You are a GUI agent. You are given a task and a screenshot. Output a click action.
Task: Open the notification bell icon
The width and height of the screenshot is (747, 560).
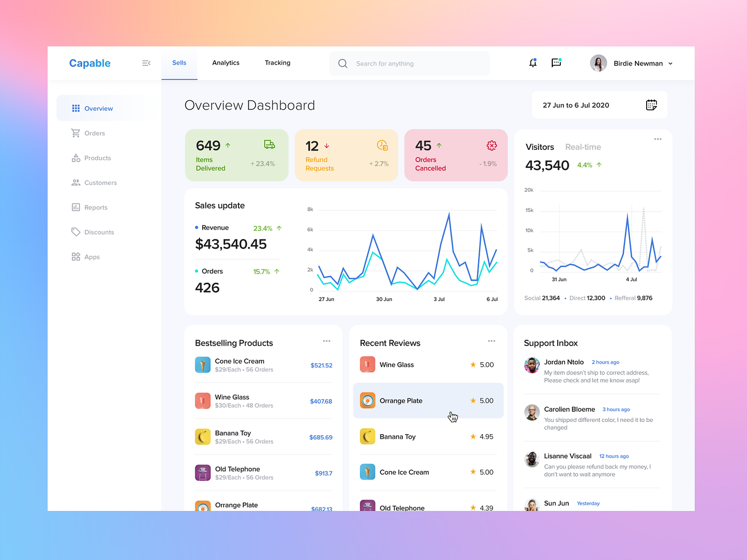click(533, 63)
